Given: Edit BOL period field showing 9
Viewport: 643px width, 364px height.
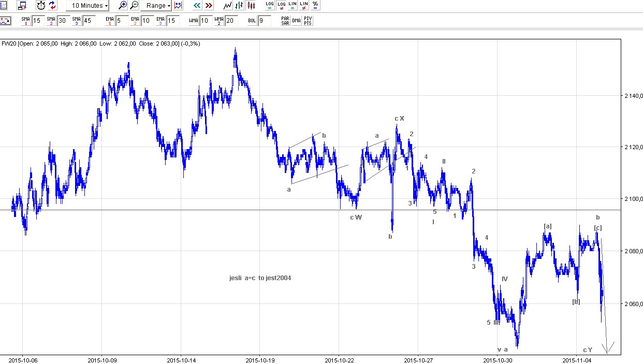Looking at the screenshot, I should pos(264,21).
